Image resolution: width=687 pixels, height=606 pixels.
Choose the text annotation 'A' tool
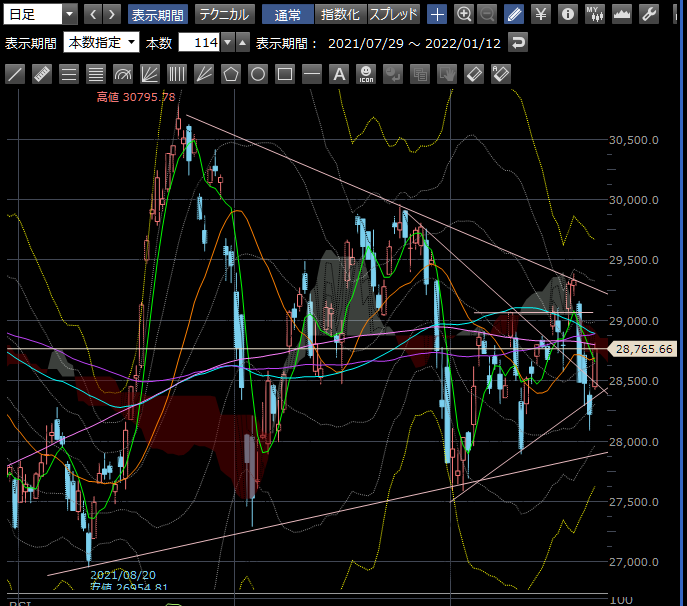pos(339,74)
